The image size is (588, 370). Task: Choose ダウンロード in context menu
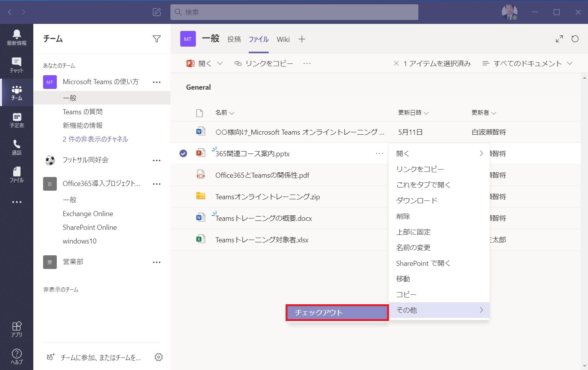click(439, 200)
